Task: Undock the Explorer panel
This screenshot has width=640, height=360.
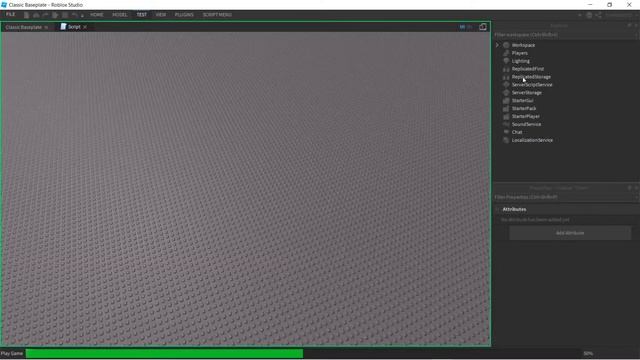Action: (629, 25)
